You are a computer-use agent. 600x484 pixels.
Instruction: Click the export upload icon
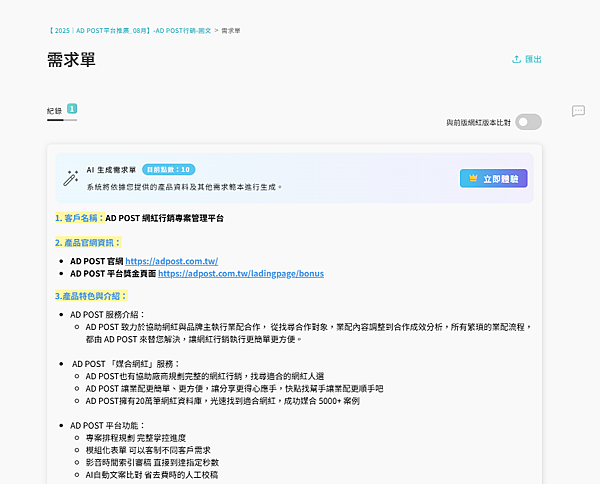517,59
